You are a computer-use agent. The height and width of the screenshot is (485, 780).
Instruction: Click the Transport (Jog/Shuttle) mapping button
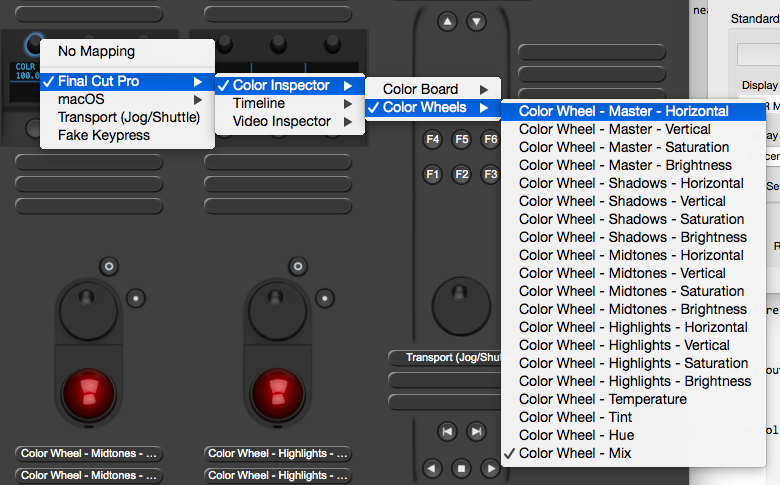click(x=445, y=357)
